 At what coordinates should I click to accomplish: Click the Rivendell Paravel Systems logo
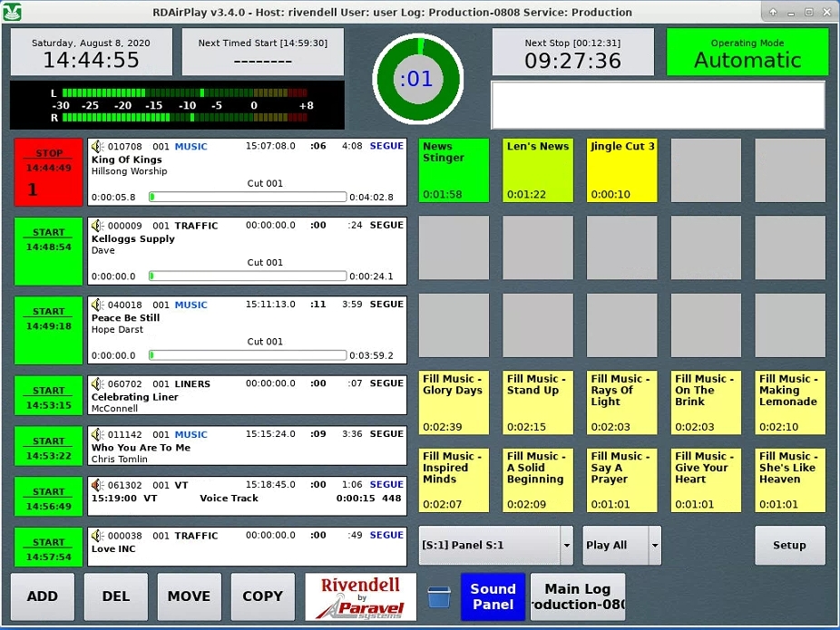coord(360,596)
